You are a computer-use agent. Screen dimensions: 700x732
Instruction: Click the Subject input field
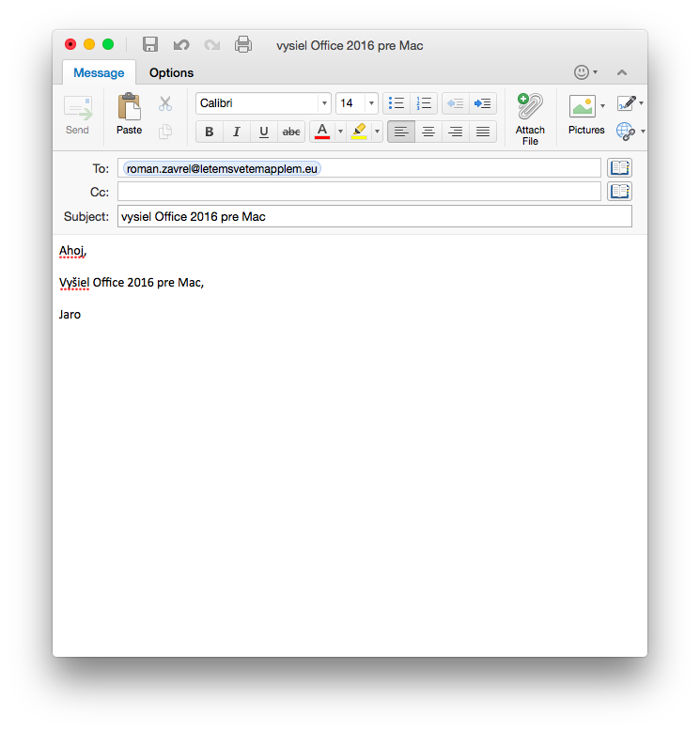375,217
